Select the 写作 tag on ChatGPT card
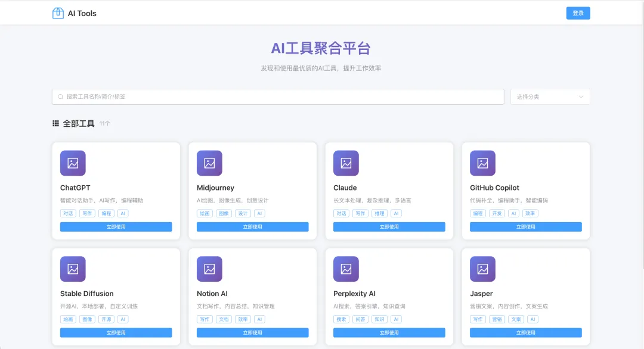Image resolution: width=644 pixels, height=349 pixels. (x=87, y=213)
